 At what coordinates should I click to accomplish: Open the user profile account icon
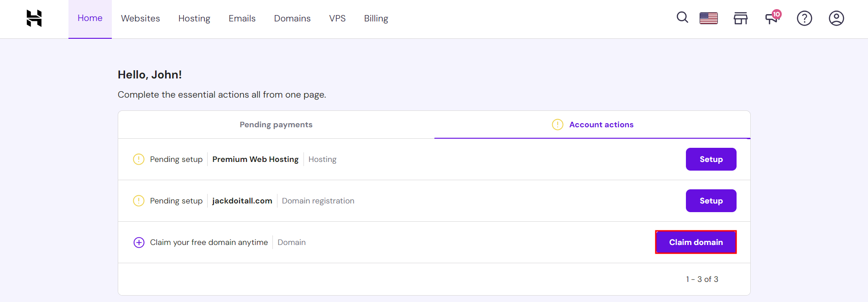tap(836, 18)
